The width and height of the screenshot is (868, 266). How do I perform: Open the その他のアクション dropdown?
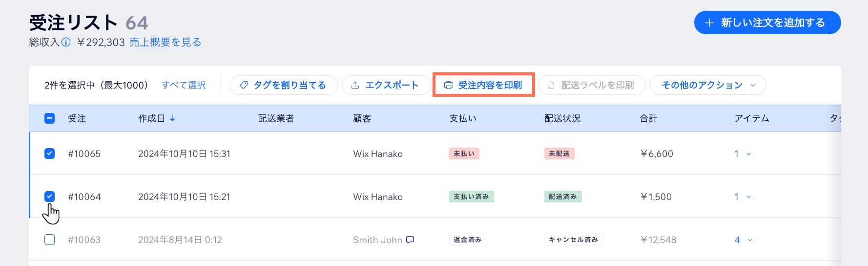point(708,85)
